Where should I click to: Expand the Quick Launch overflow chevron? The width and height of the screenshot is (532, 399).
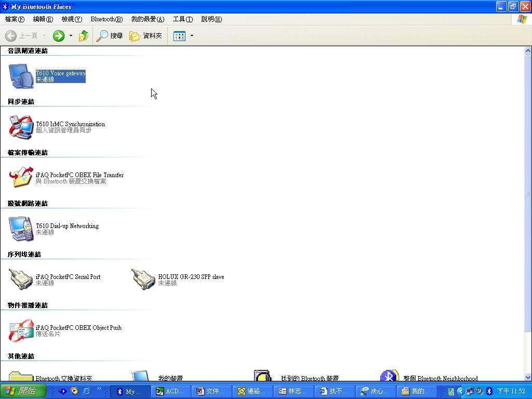(99, 389)
